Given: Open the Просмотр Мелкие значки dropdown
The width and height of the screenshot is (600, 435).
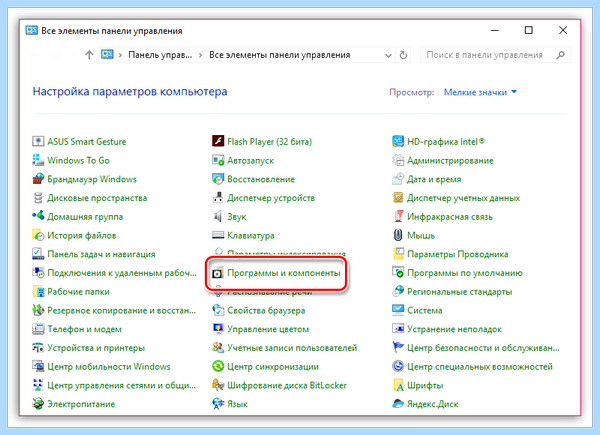Looking at the screenshot, I should point(480,92).
